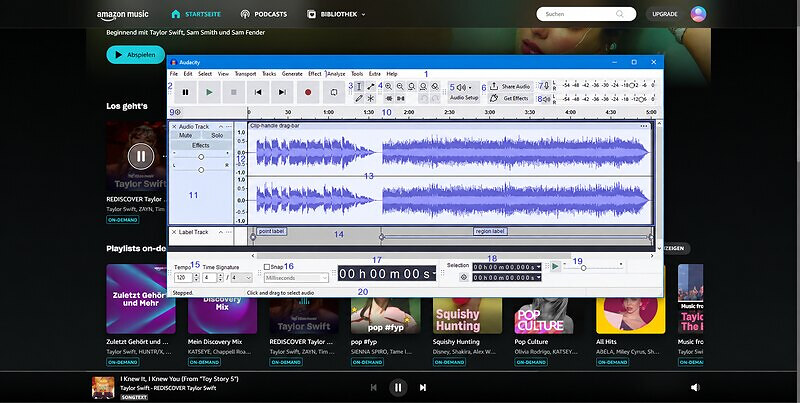Open the Audacity File menu
The image size is (800, 403).
tap(174, 74)
